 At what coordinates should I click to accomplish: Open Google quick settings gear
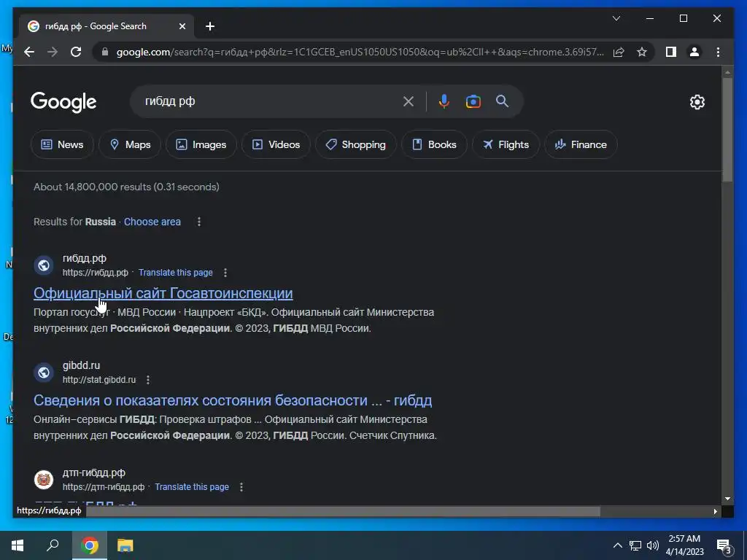(x=697, y=101)
